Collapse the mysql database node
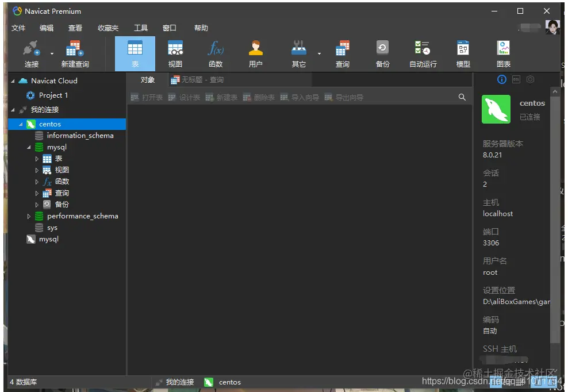The image size is (568, 392). point(29,148)
